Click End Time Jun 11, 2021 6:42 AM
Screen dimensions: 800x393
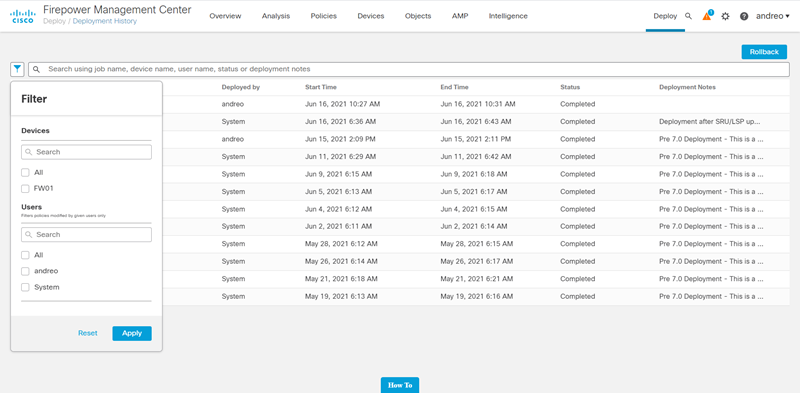476,156
